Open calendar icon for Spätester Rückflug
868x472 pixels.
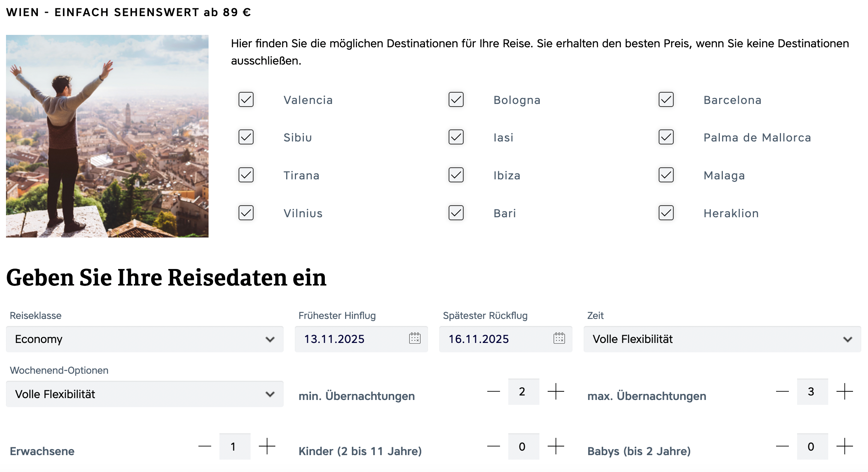tap(559, 338)
